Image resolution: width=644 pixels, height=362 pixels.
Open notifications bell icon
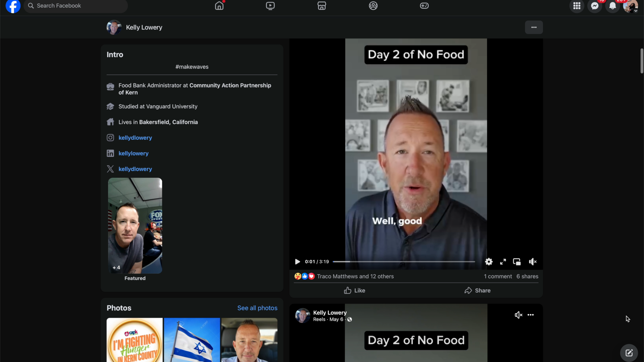click(612, 6)
